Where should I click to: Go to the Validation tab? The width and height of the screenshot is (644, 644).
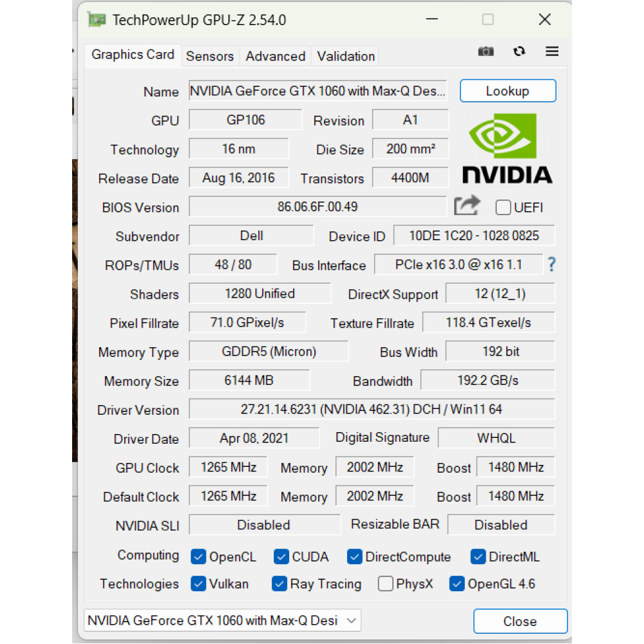[x=346, y=56]
